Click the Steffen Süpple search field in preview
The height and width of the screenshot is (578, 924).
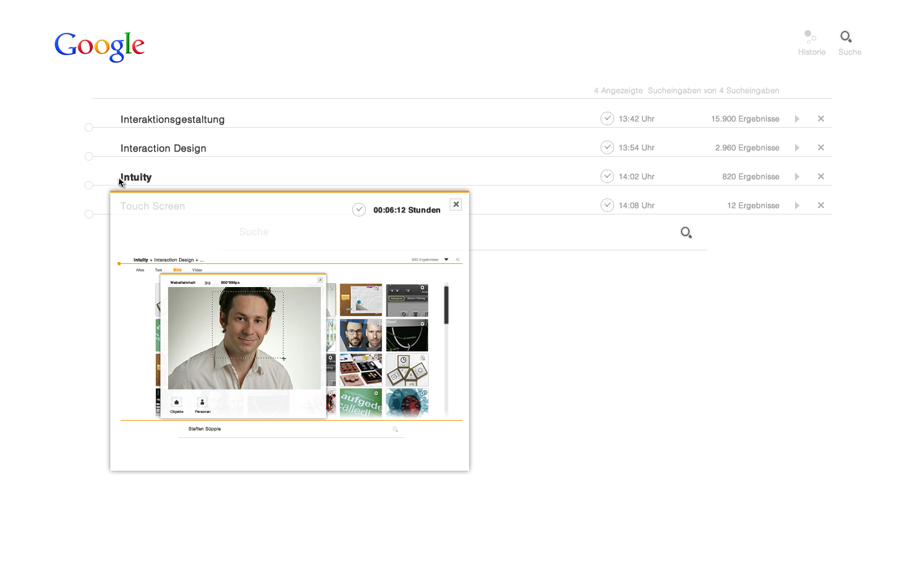291,429
